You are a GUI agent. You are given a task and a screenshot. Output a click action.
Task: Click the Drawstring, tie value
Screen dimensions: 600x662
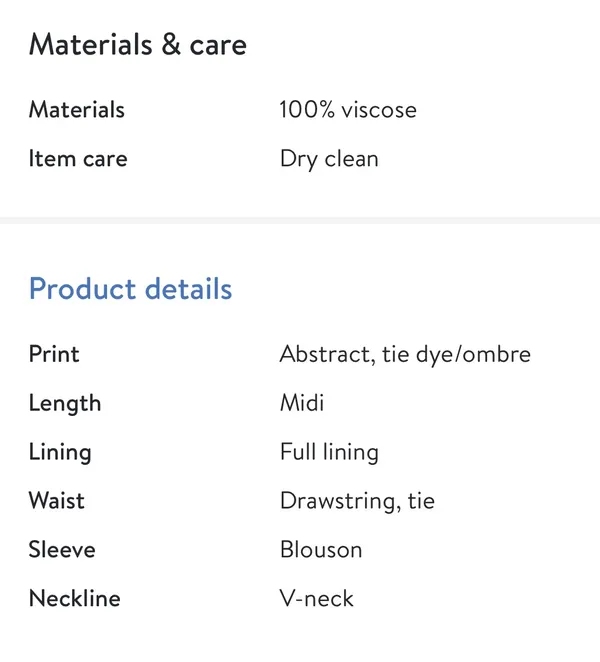pos(357,502)
